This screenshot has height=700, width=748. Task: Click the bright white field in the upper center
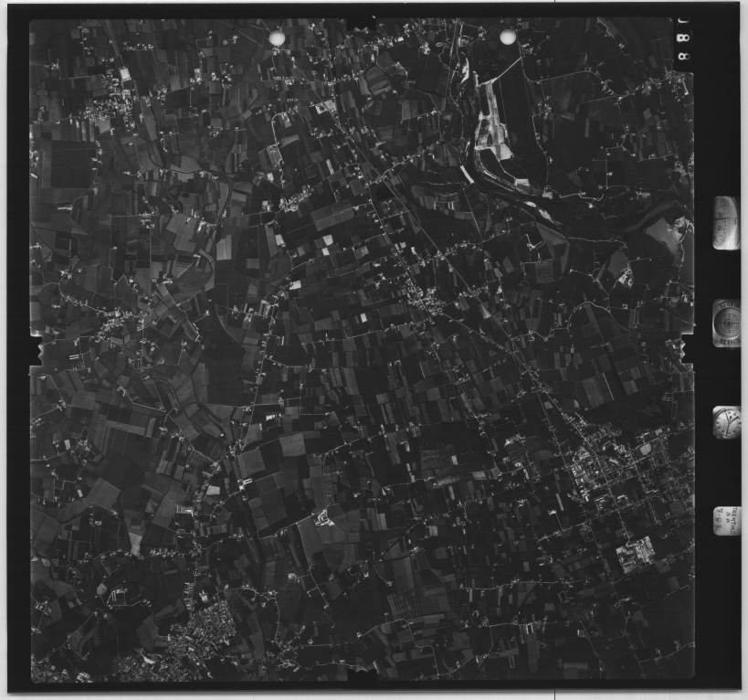[326, 240]
